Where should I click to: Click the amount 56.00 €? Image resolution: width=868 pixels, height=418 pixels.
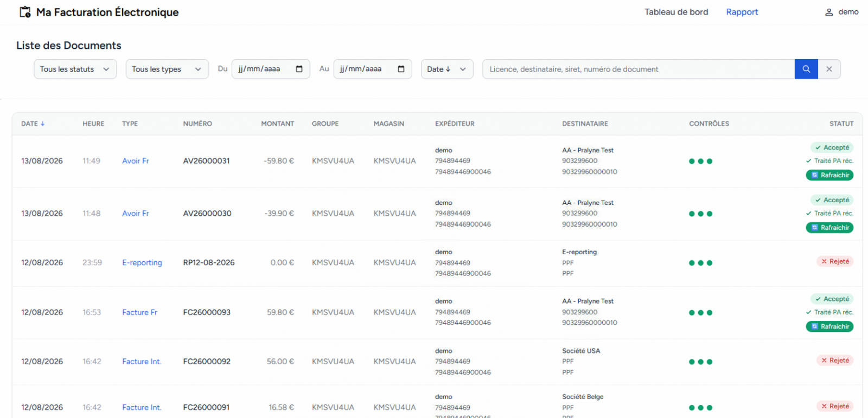click(x=280, y=362)
